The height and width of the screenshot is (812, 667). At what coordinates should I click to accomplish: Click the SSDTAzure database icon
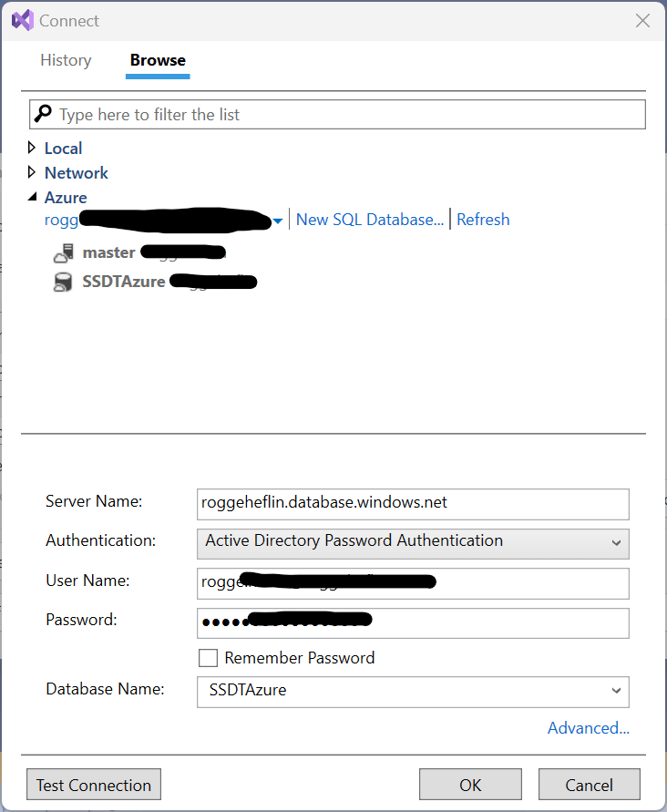pyautogui.click(x=63, y=283)
